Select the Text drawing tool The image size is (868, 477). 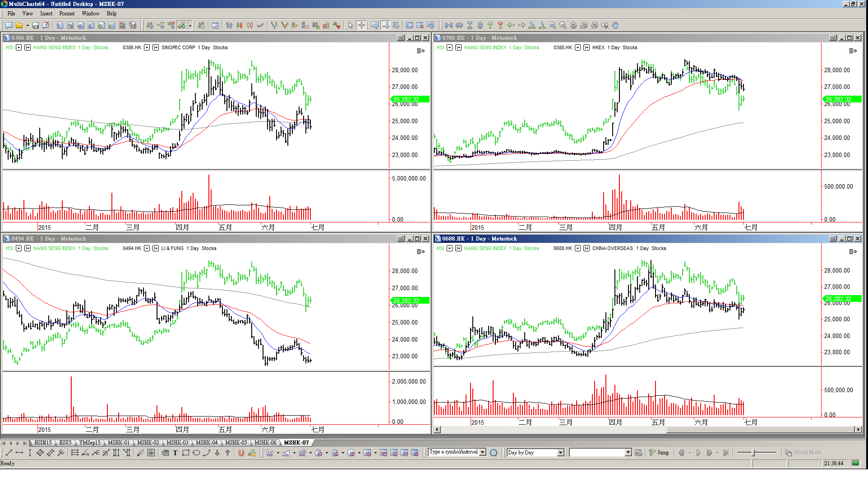(175, 453)
